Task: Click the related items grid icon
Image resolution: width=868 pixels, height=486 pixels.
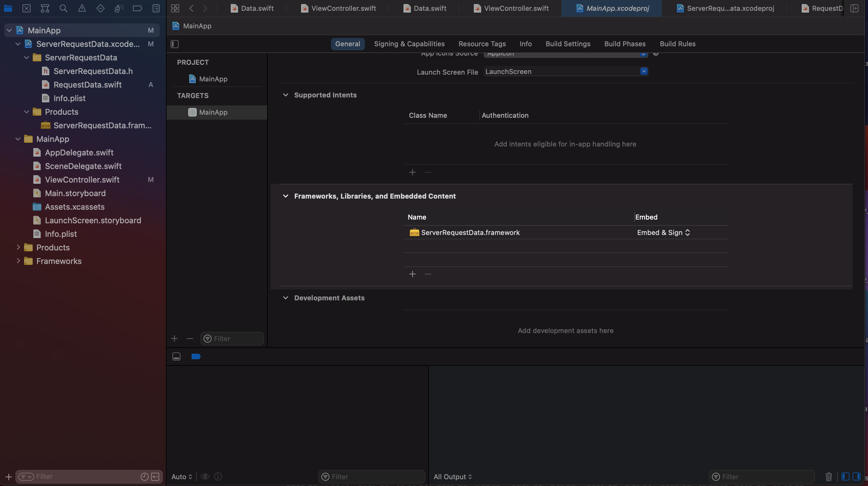Action: pos(175,8)
